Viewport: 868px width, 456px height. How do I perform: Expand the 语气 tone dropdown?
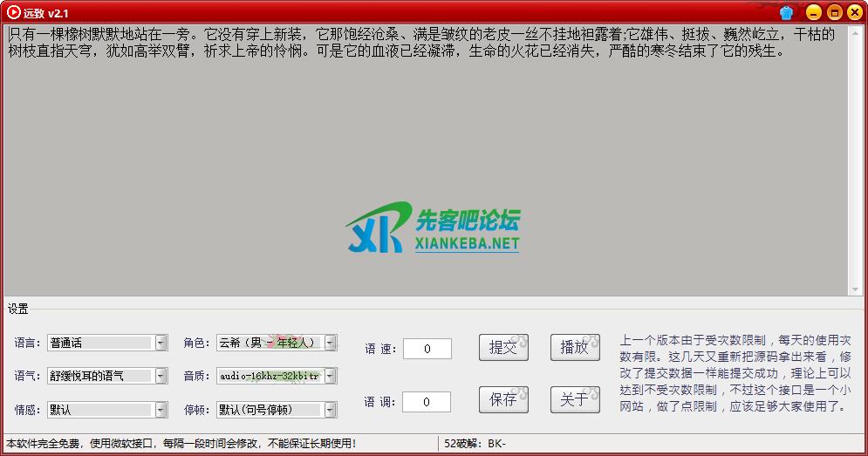161,376
